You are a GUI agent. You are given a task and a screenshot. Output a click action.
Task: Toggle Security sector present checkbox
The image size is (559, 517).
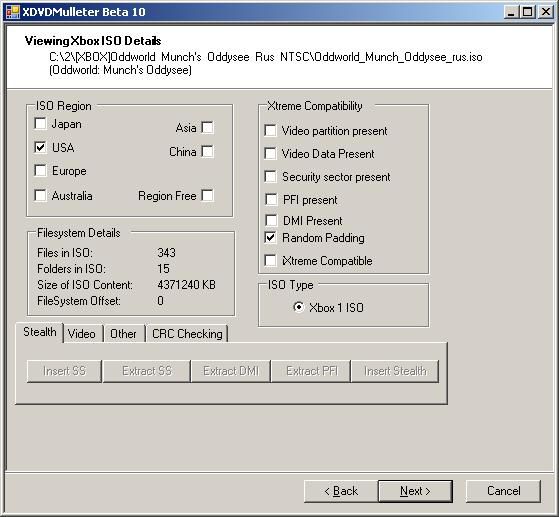click(x=271, y=176)
